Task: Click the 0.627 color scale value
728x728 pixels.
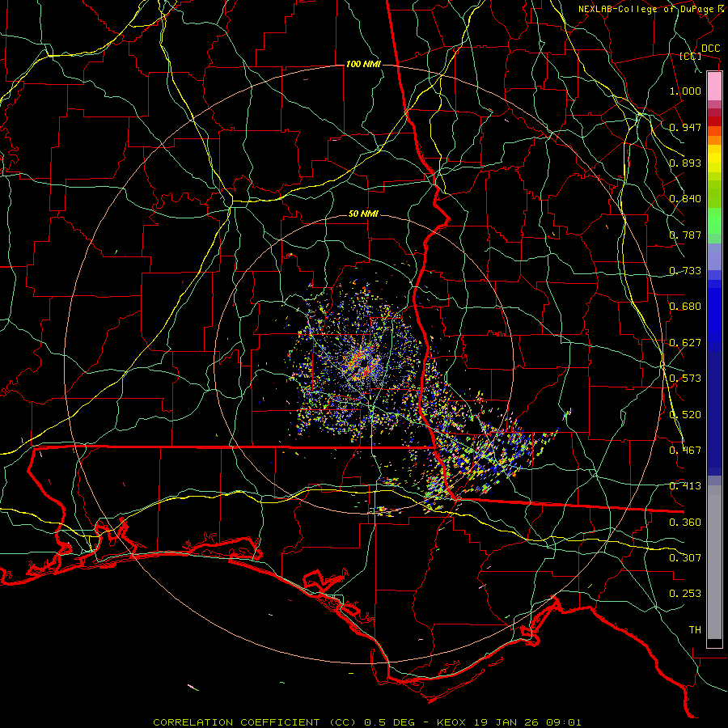Action: coord(685,343)
